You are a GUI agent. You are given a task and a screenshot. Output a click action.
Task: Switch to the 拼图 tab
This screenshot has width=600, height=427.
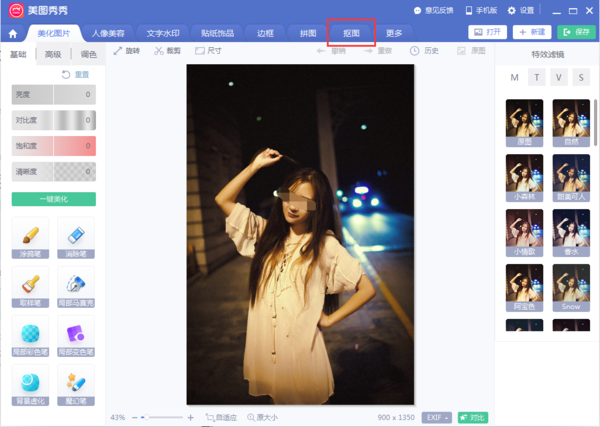308,33
